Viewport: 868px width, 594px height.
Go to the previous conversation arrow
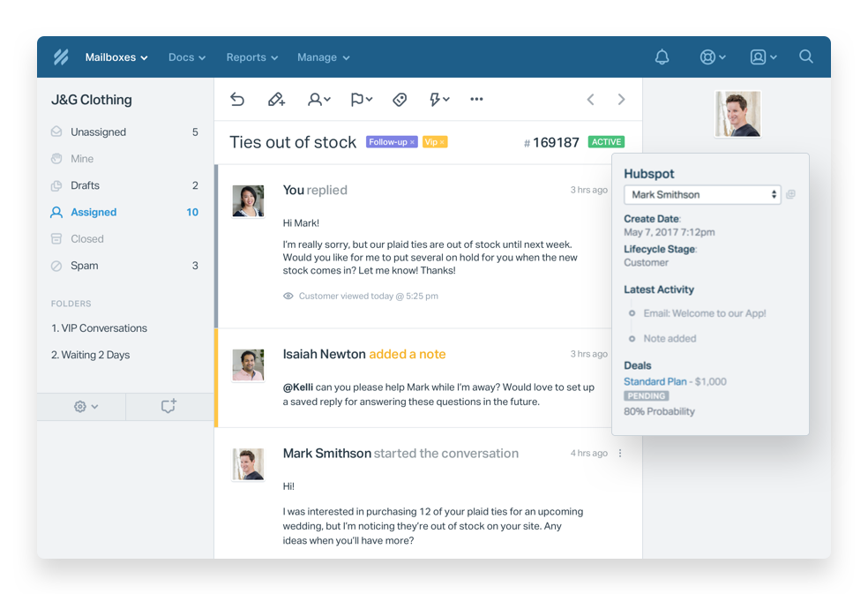(591, 100)
